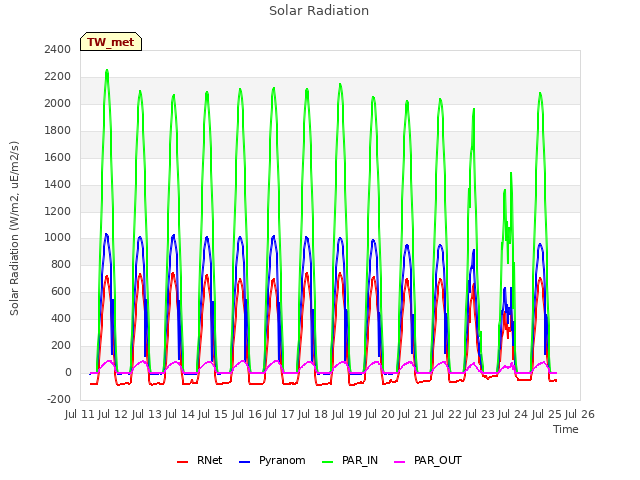Viewport: 640px width, 480px height.
Task: Click the Solar Radiation chart title
Action: tap(319, 11)
